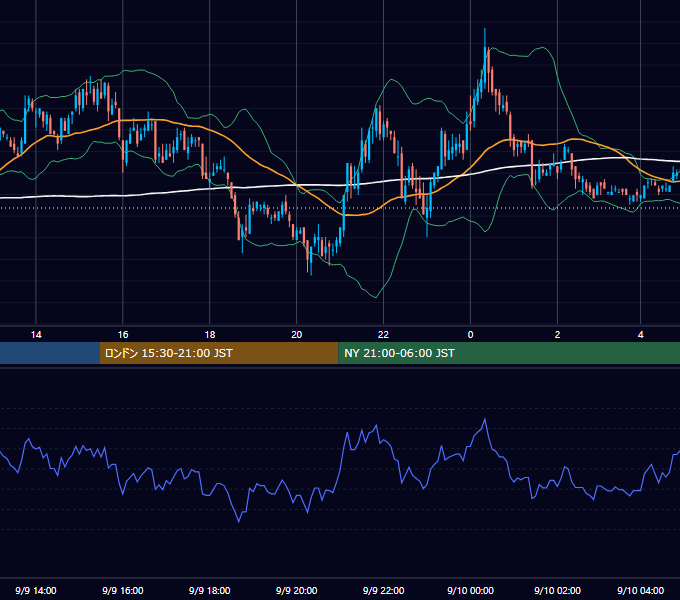Click the 9/10 02:00 date label
Screen dimensions: 680x600
(557, 590)
